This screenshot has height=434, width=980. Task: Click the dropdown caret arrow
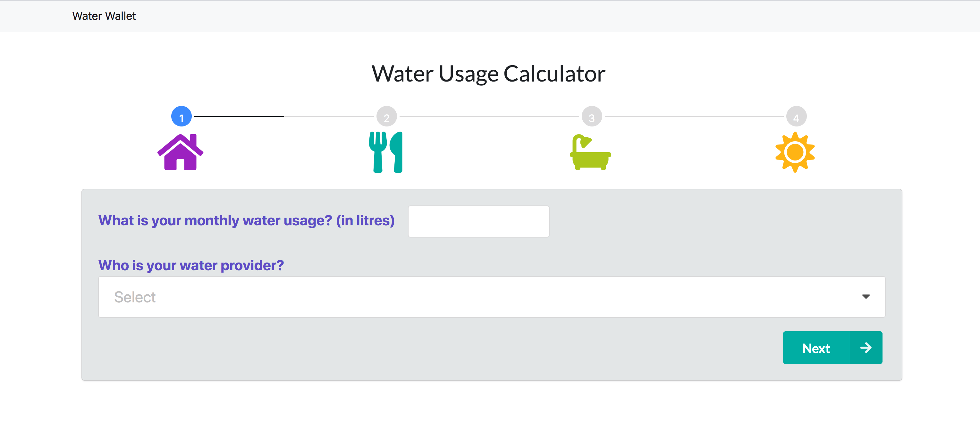tap(866, 297)
